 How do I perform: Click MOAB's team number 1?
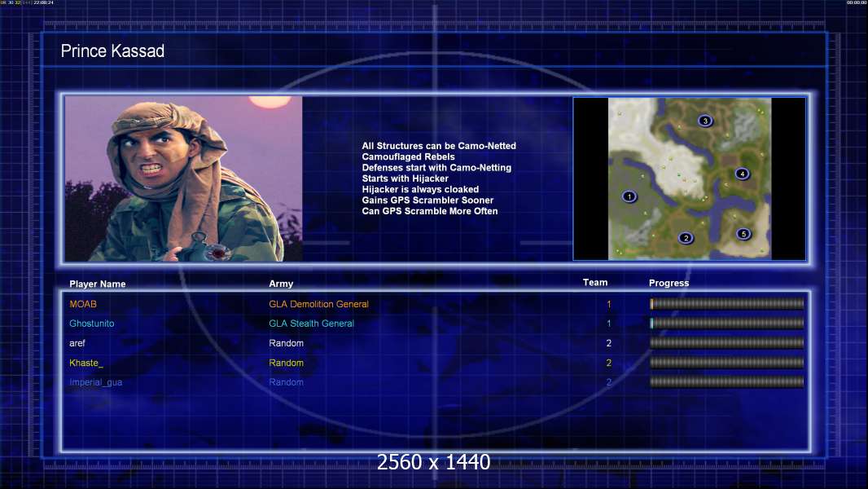click(x=609, y=304)
